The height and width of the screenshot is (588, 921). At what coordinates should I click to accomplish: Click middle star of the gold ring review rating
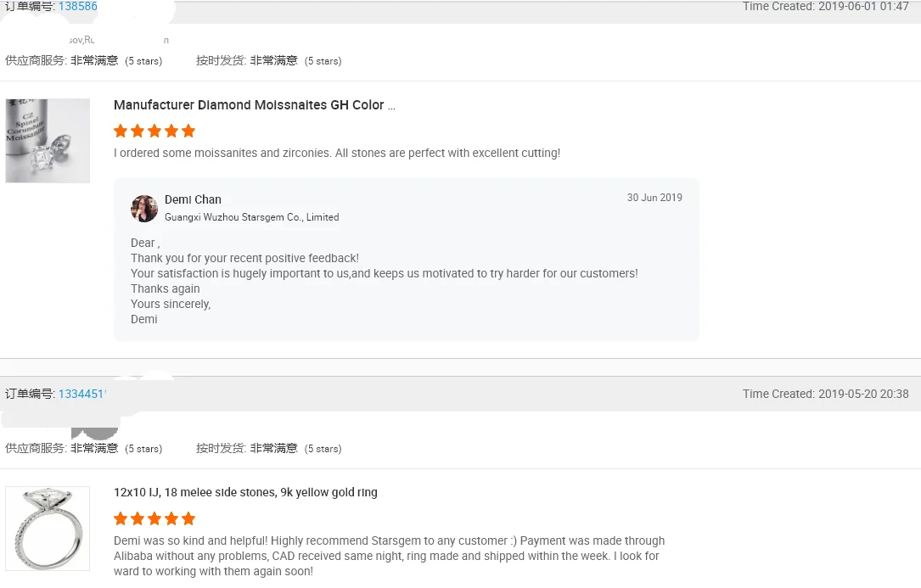(154, 518)
